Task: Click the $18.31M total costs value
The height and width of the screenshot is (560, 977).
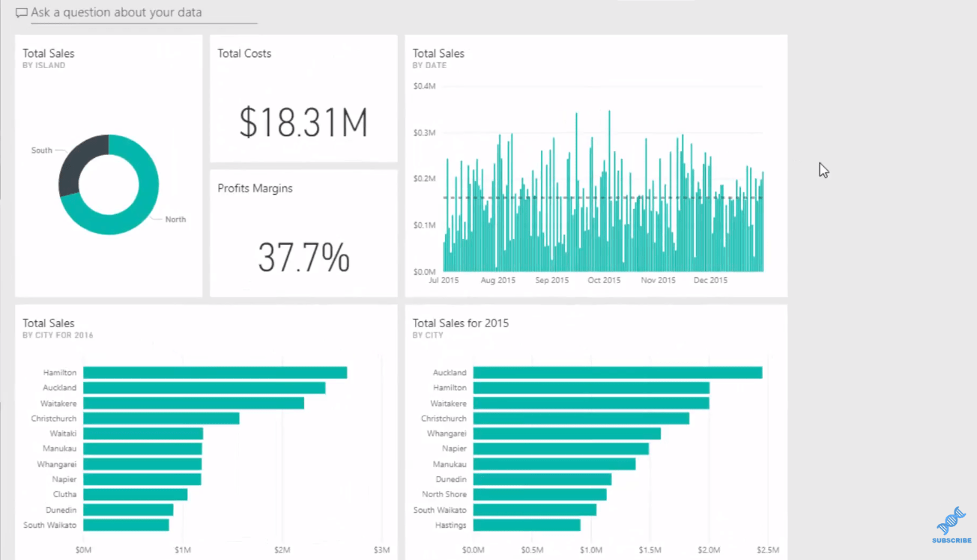Action: 303,123
